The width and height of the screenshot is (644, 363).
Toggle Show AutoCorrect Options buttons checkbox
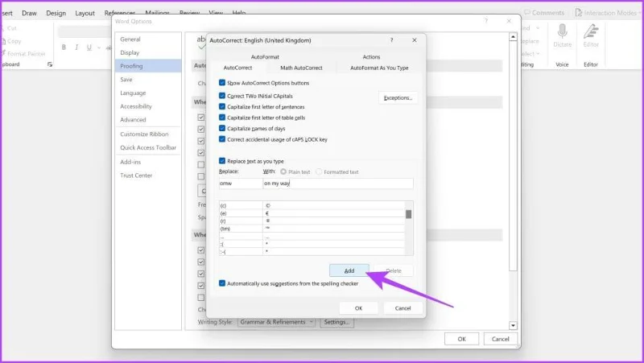(222, 83)
